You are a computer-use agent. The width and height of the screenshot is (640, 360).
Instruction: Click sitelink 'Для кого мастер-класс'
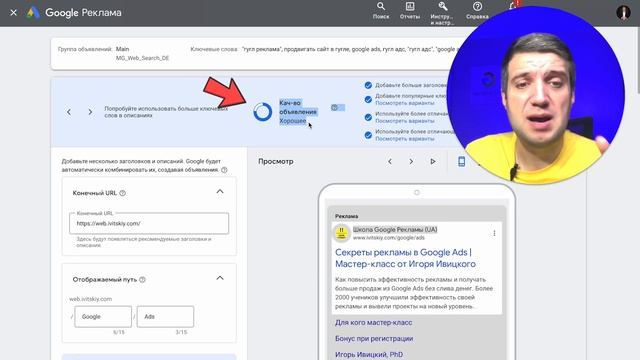coord(373,322)
